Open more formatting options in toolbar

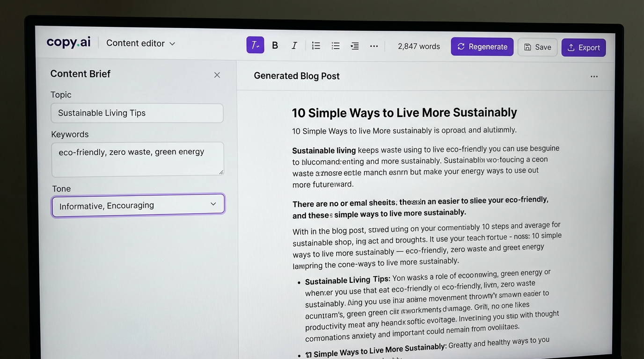click(x=374, y=46)
